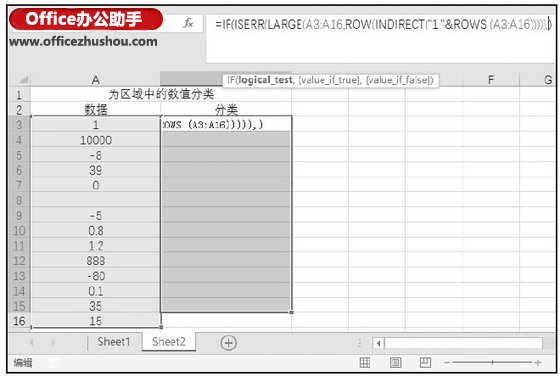Click cell A7 with value 0
This screenshot has height=377, width=560.
[x=95, y=185]
